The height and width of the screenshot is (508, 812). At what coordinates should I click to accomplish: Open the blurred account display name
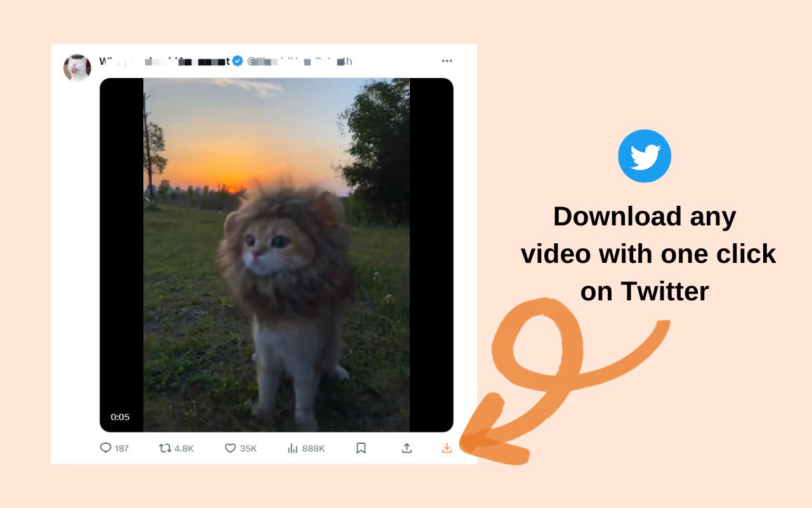[165, 61]
